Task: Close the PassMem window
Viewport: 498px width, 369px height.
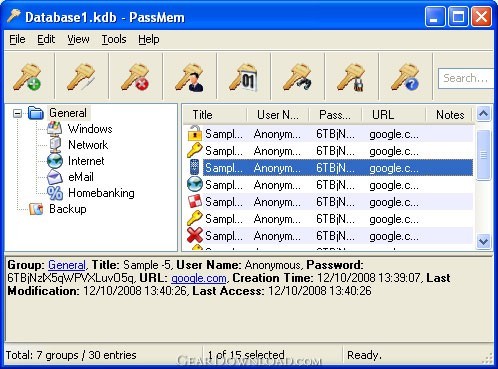Action: (x=481, y=16)
